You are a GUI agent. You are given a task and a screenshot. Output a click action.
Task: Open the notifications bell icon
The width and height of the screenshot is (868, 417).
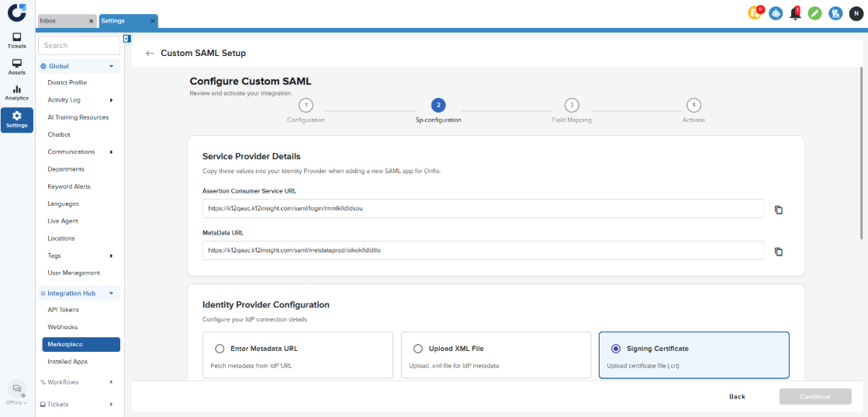(x=795, y=13)
